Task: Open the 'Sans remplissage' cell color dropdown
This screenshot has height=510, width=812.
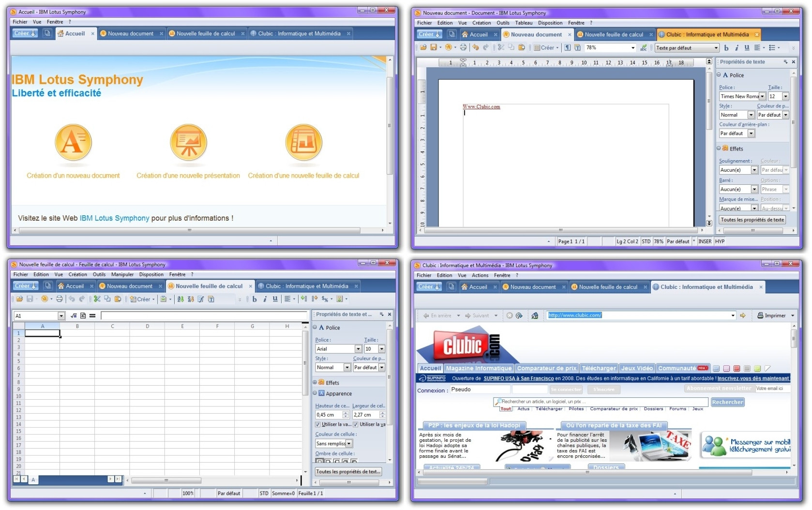Action: 349,444
